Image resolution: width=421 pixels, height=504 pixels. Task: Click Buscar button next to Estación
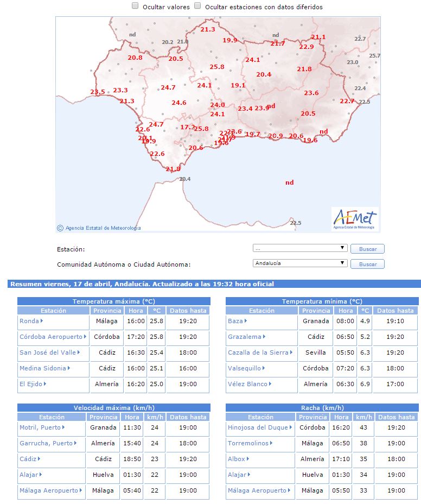[367, 249]
